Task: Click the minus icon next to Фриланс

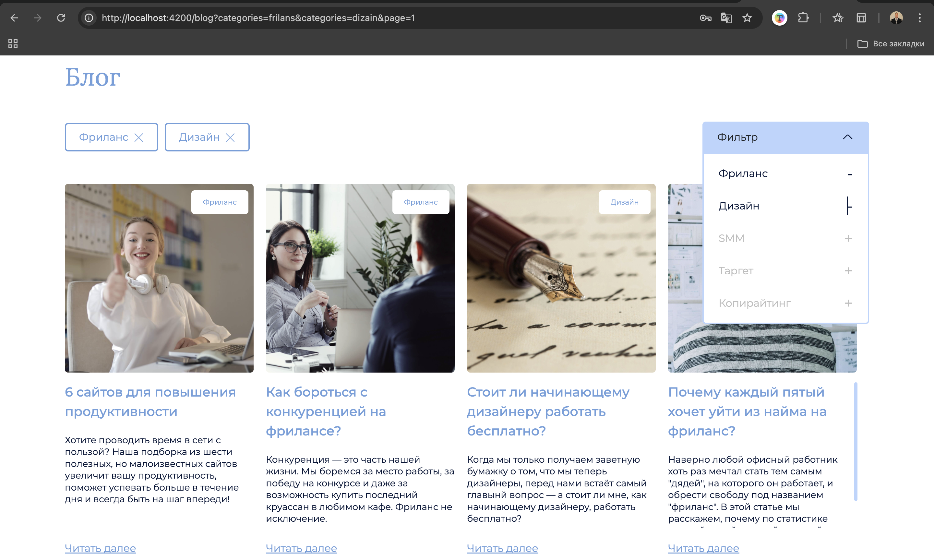Action: pyautogui.click(x=850, y=174)
